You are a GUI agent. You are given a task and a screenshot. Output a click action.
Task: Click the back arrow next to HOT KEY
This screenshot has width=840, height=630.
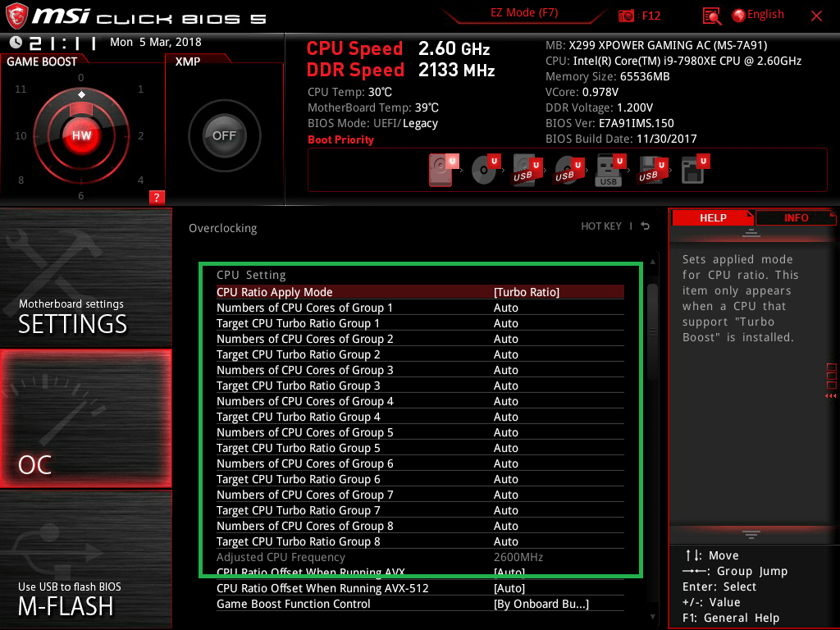point(645,226)
